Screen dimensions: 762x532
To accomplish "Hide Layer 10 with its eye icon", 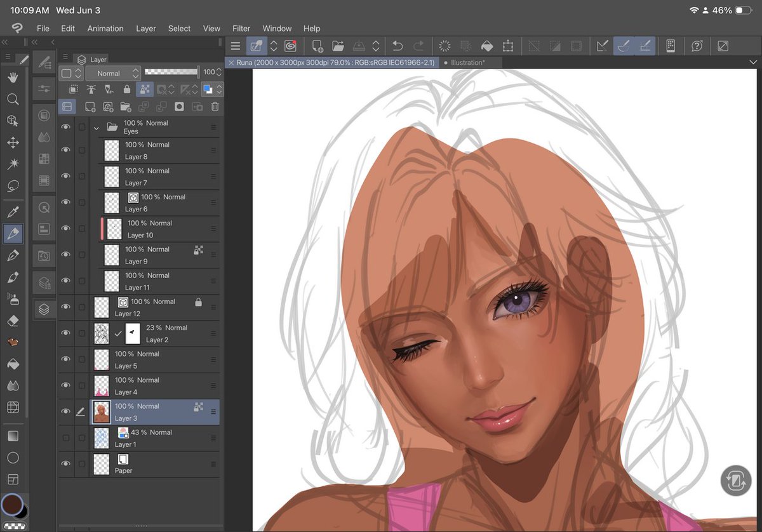I will [65, 229].
